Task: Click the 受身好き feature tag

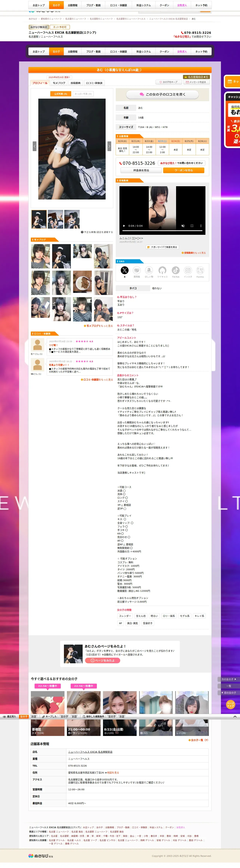Action: (x=148, y=623)
